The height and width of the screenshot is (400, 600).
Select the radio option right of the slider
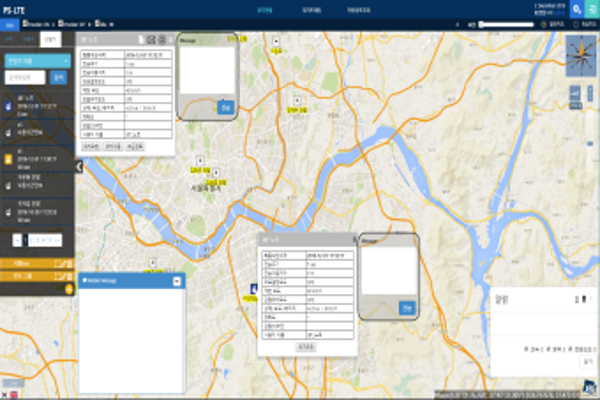tap(543, 23)
